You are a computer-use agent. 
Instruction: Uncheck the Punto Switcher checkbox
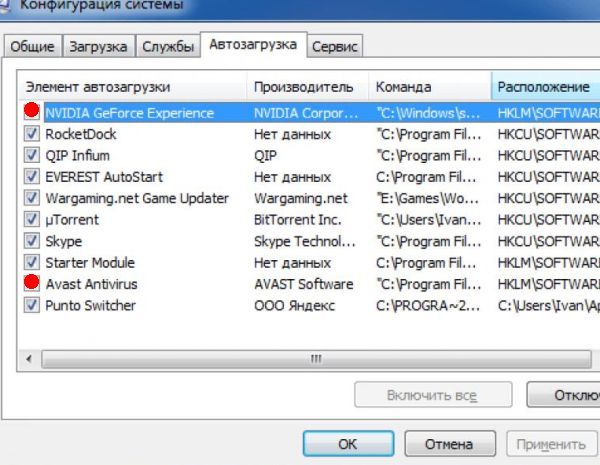(31, 305)
